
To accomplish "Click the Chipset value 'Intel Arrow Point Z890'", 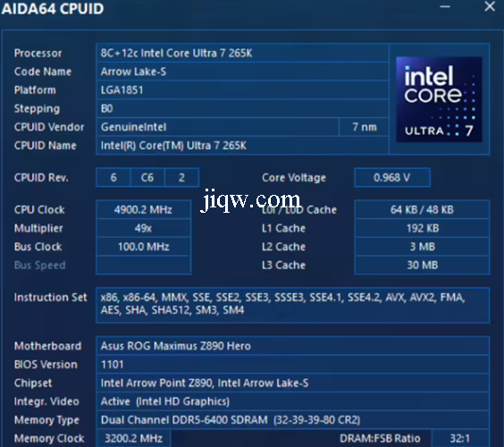I will 293,383.
